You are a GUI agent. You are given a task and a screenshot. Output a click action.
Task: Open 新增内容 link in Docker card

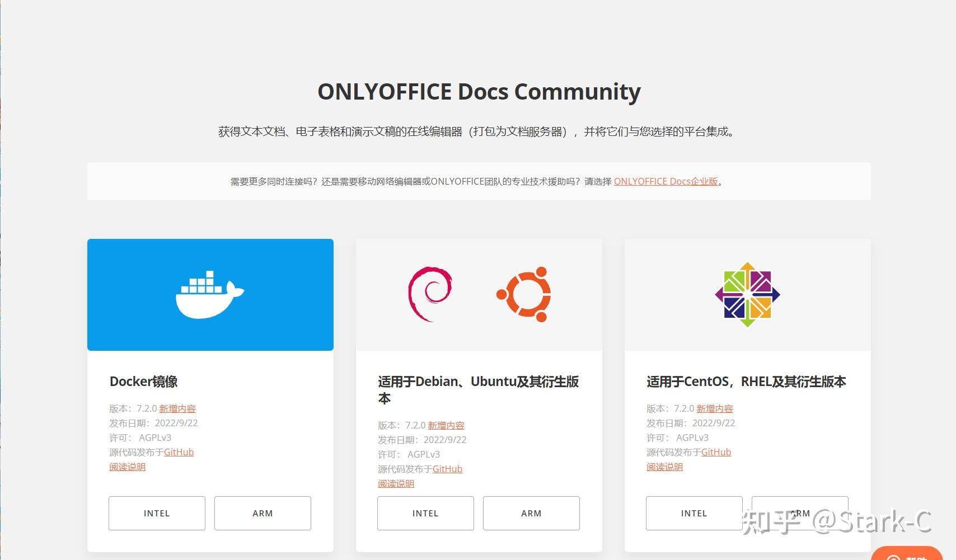177,408
